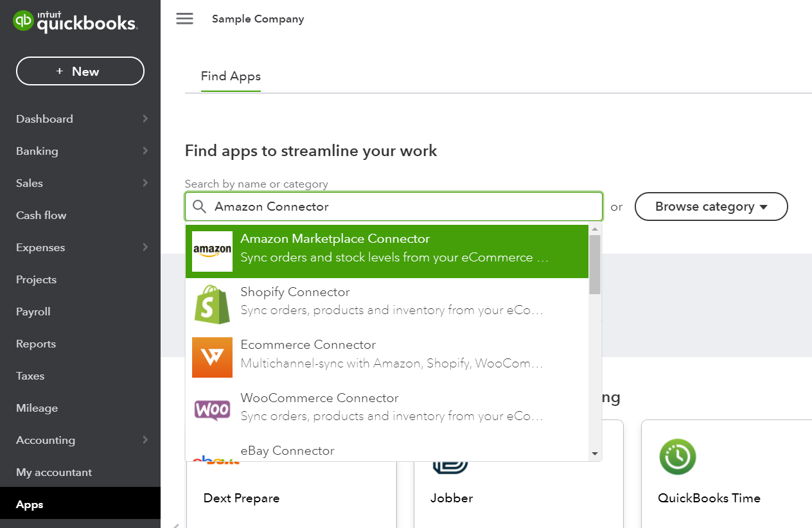Screen dimensions: 812x528
Task: Open Banking in the sidebar
Action: 37,151
